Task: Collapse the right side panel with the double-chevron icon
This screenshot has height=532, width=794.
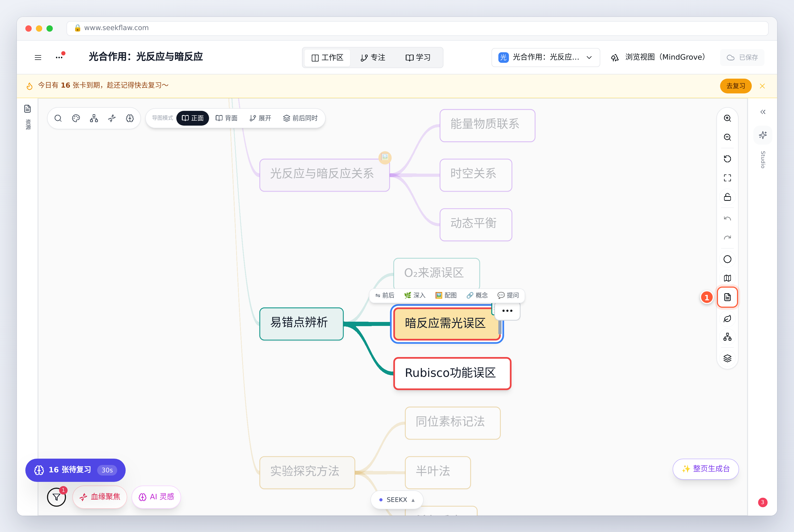Action: click(763, 112)
